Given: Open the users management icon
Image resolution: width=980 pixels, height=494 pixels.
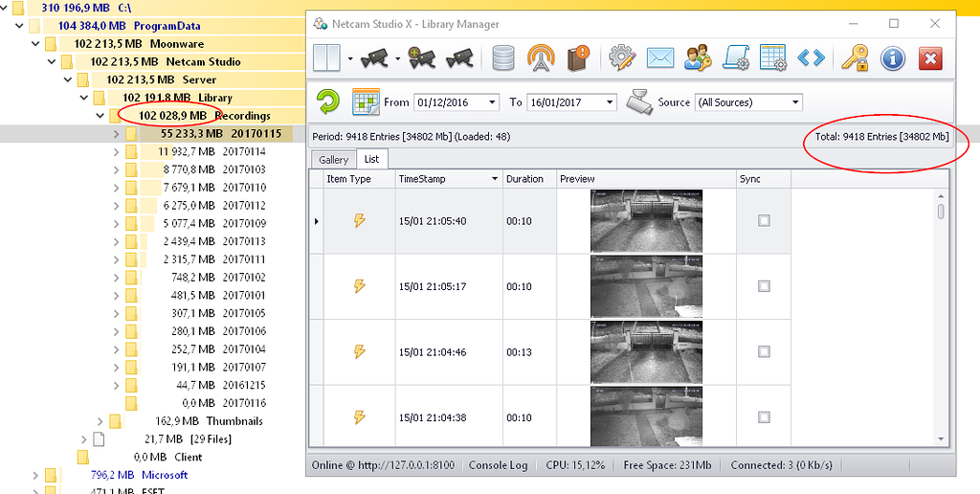Looking at the screenshot, I should tap(698, 58).
